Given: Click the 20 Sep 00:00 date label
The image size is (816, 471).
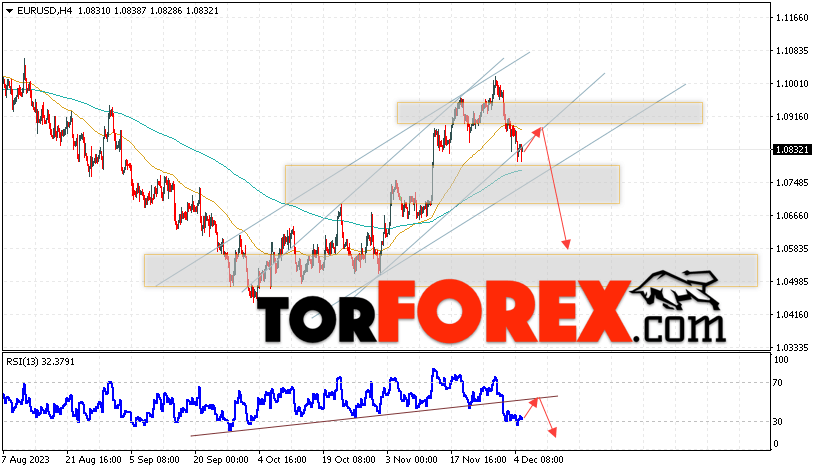Looking at the screenshot, I should pos(221,460).
